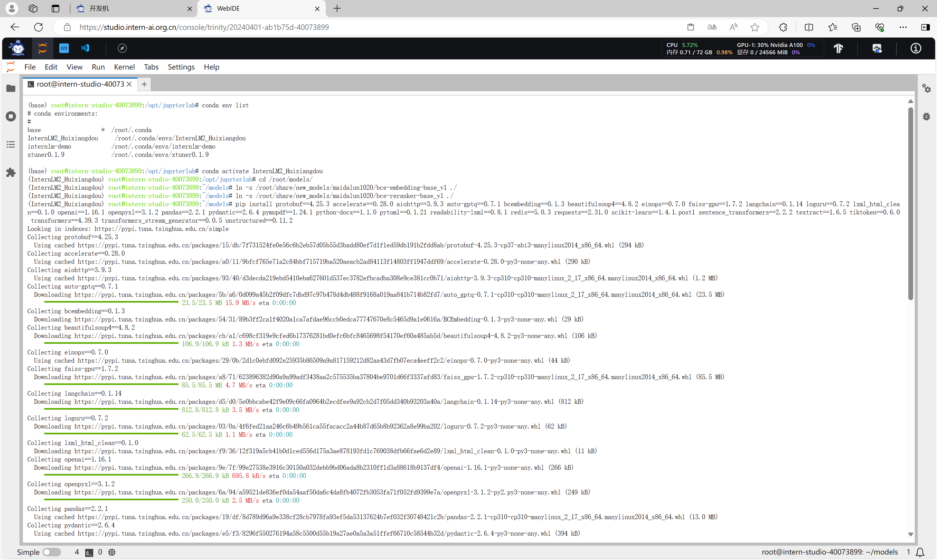
Task: Click the browser refresh button
Action: (38, 27)
